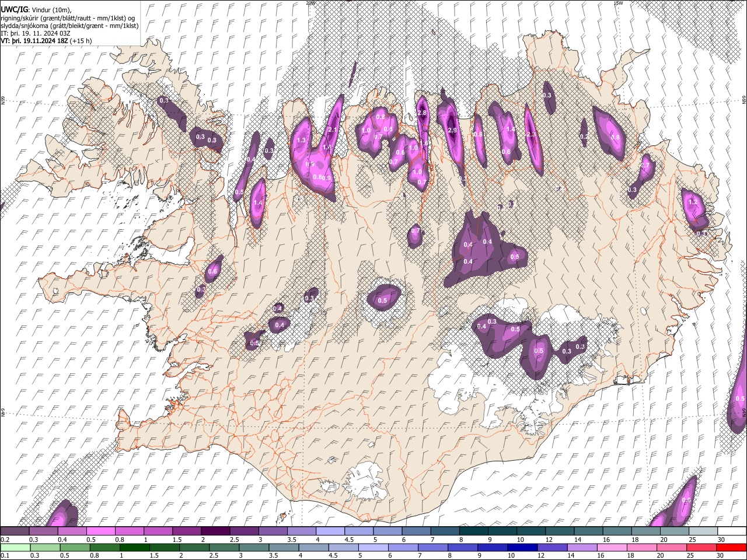Click the 'IT: þri. 19. 11. 2024 03Z' line
This screenshot has height=560, width=747.
35,34
